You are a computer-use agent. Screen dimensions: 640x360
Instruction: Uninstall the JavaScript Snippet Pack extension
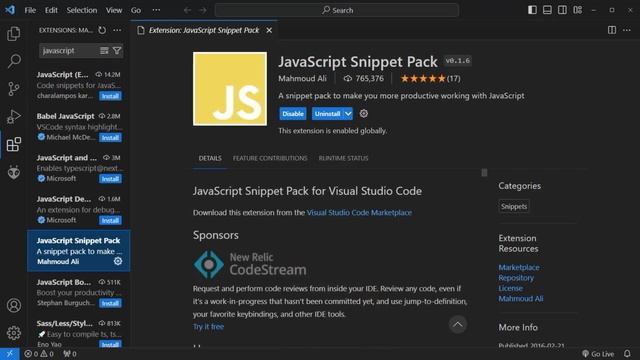[x=328, y=114]
